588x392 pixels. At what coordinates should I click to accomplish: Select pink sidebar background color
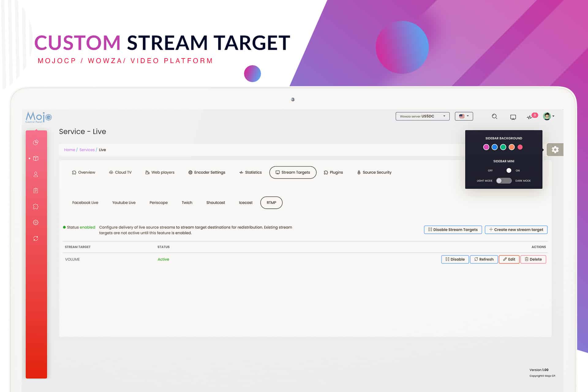coord(486,147)
